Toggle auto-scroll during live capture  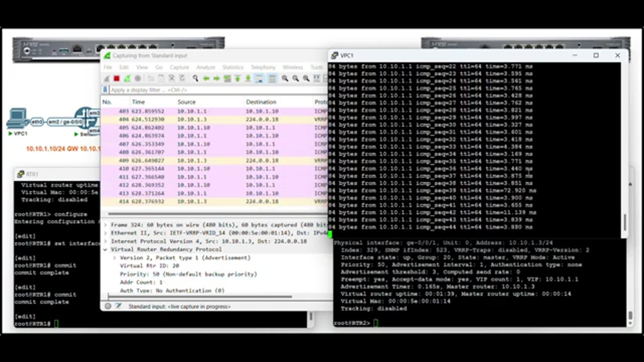(259, 78)
